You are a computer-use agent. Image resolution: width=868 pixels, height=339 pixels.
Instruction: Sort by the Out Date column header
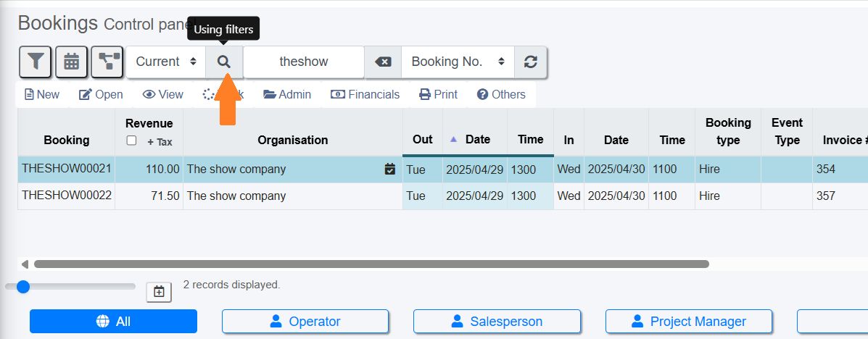click(x=477, y=140)
